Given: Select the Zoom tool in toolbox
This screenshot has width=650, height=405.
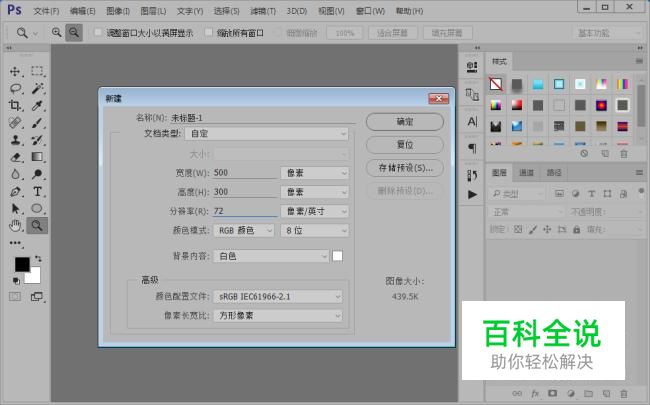Looking at the screenshot, I should point(37,226).
